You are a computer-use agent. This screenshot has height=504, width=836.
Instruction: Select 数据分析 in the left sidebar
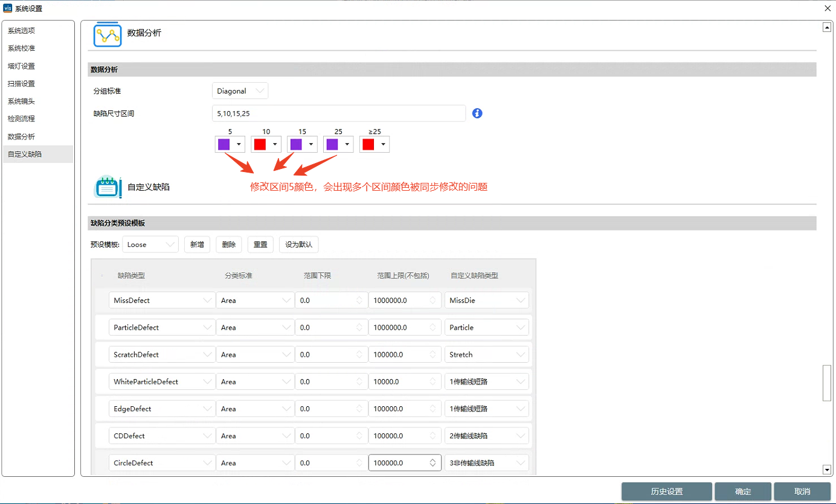[x=21, y=136]
